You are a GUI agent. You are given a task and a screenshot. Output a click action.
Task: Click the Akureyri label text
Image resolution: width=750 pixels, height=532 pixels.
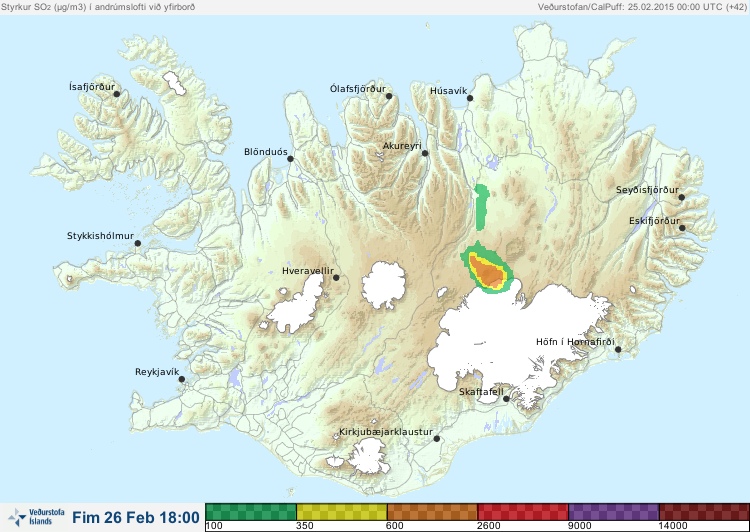[402, 146]
